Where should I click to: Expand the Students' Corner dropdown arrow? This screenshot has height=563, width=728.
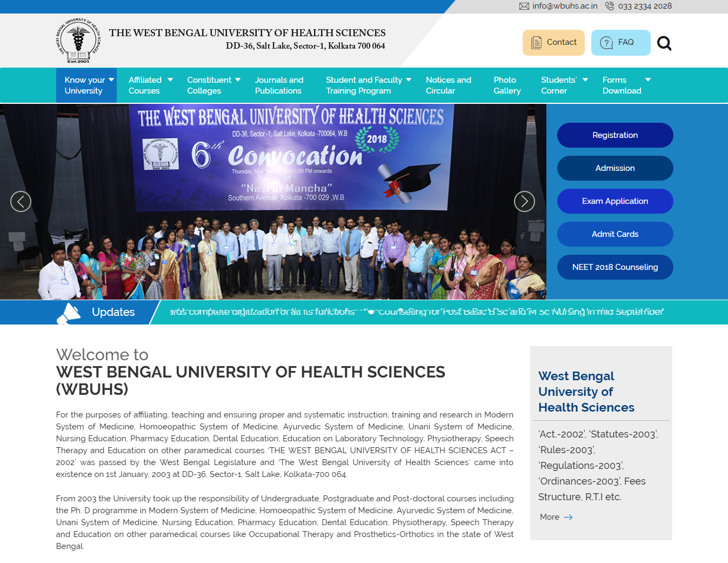point(585,80)
